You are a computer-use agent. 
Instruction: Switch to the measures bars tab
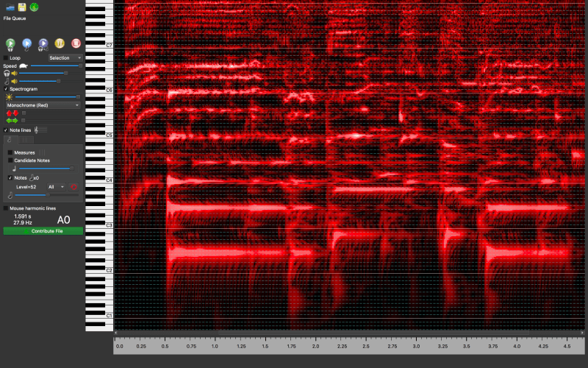[x=24, y=139]
